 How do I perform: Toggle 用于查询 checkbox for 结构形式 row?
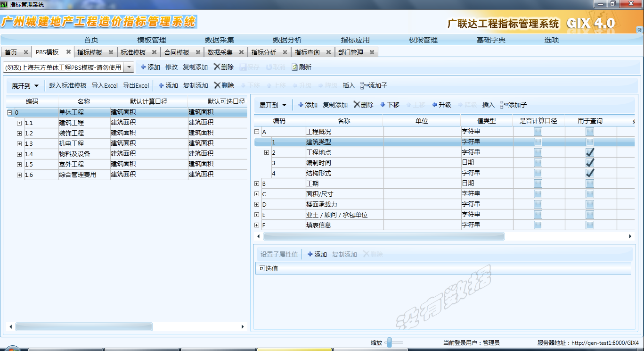tap(590, 173)
